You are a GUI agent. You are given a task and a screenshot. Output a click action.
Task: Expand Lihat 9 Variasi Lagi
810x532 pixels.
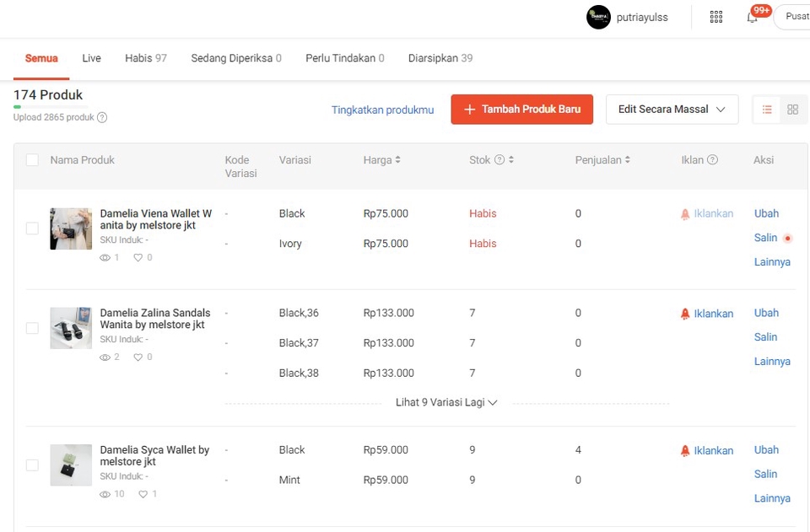coord(446,402)
